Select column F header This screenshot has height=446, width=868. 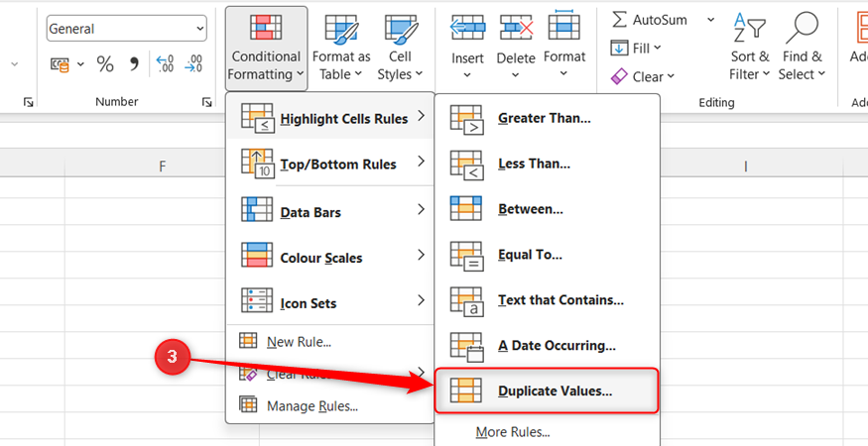tap(163, 166)
